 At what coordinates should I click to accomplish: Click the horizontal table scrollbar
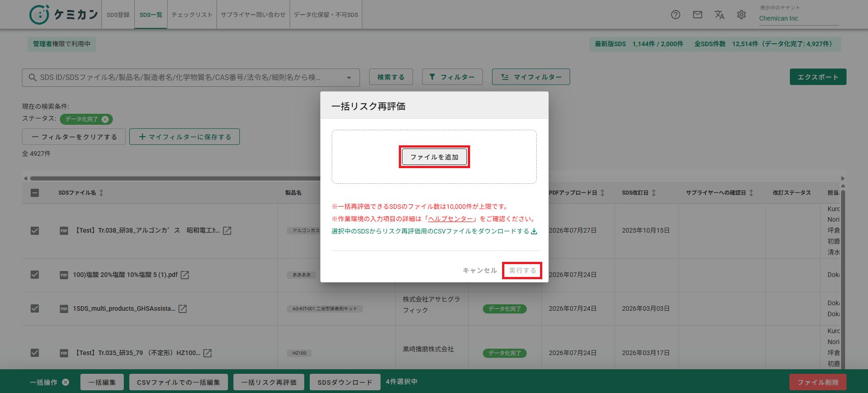175,178
